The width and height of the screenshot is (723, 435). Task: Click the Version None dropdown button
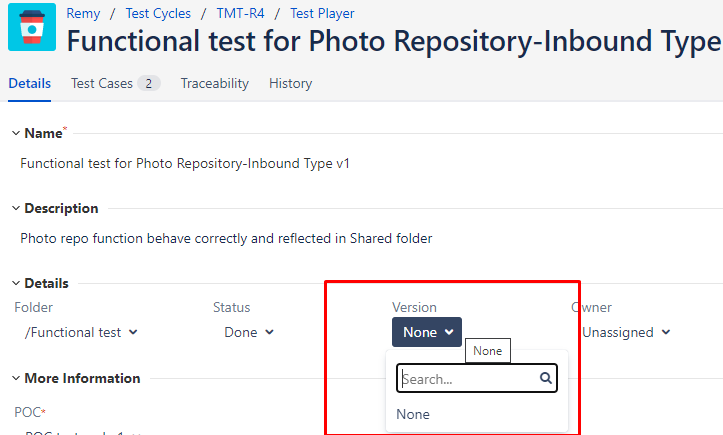(x=427, y=332)
